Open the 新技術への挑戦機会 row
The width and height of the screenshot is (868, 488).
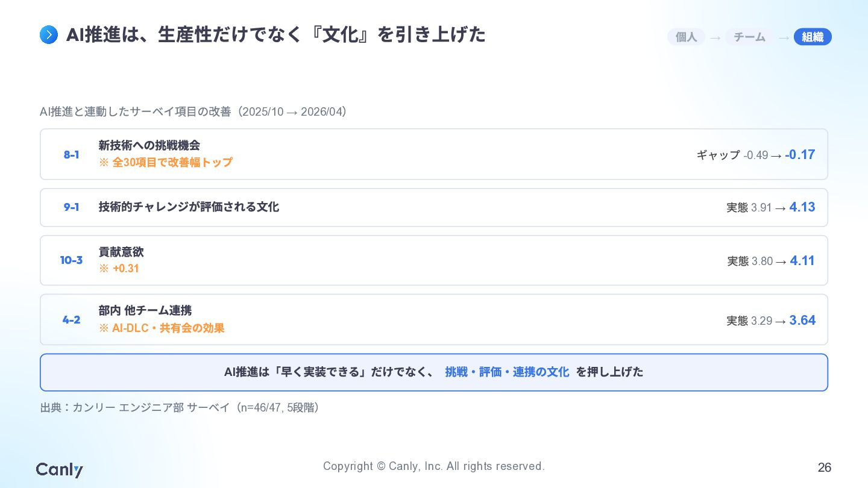point(434,154)
